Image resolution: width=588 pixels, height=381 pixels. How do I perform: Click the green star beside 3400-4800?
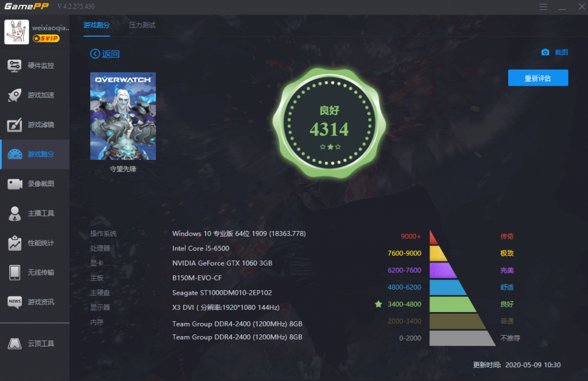[x=378, y=304]
